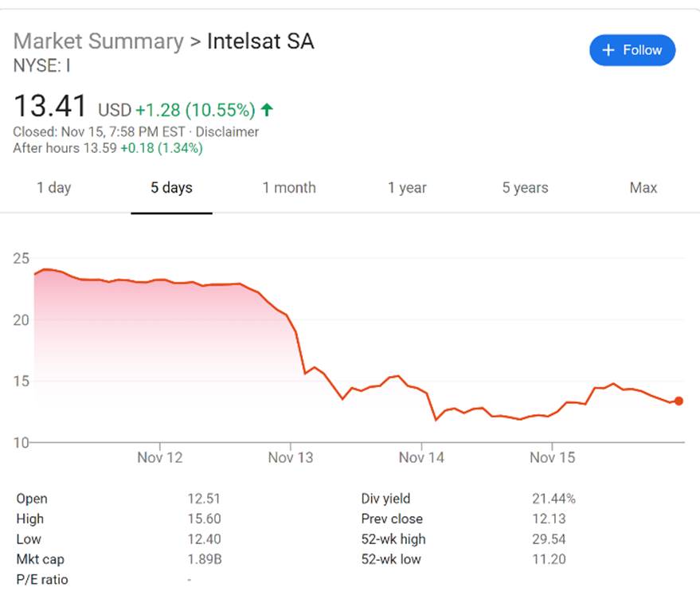
Task: Click the Follow button
Action: [x=632, y=50]
